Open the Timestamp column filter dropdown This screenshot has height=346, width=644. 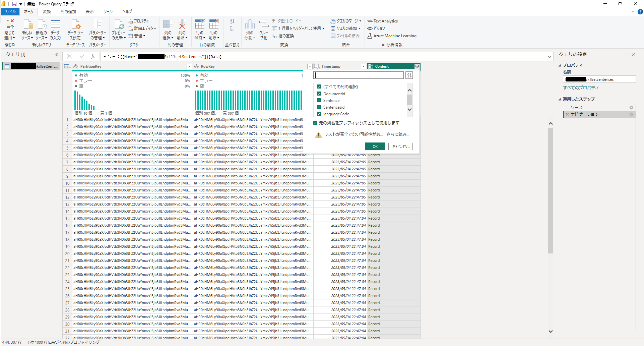[x=363, y=66]
